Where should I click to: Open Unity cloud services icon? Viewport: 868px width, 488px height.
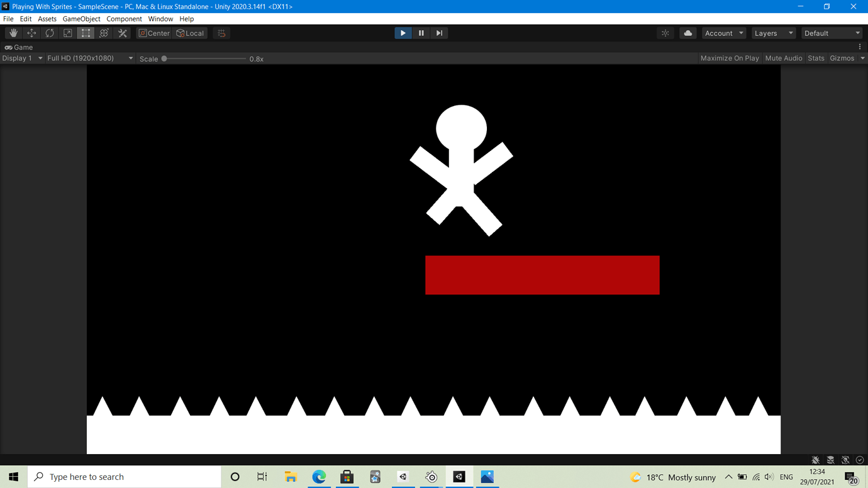pyautogui.click(x=687, y=33)
